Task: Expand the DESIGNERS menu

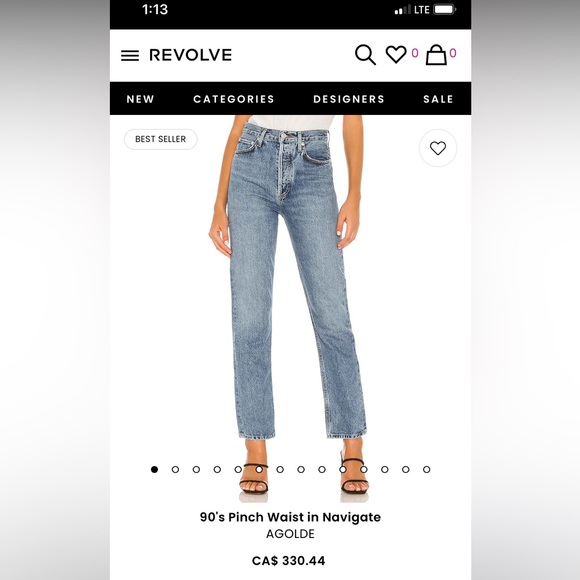Action: pos(349,99)
